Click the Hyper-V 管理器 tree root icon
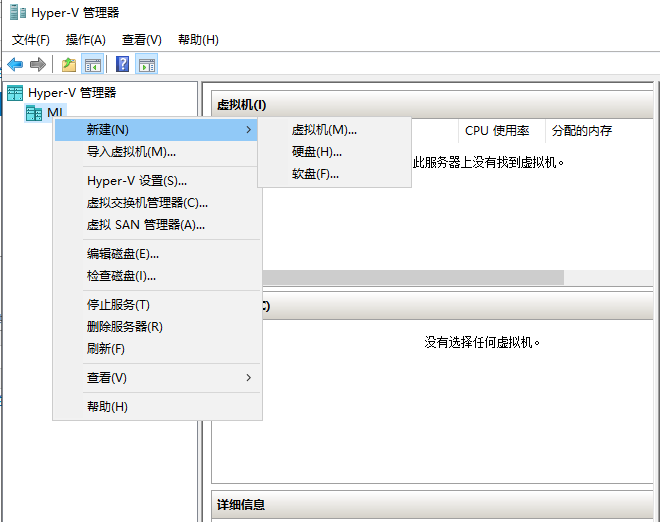 [15, 93]
